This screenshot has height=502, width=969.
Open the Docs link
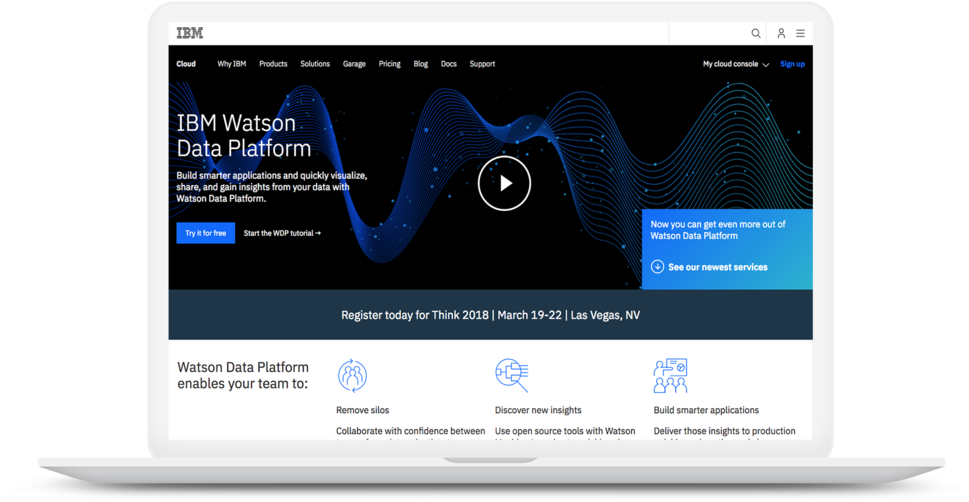(x=449, y=64)
